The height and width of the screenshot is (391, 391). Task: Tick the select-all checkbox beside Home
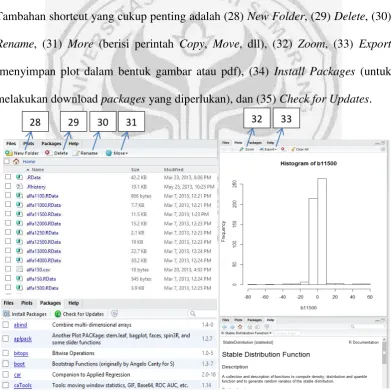7,161
